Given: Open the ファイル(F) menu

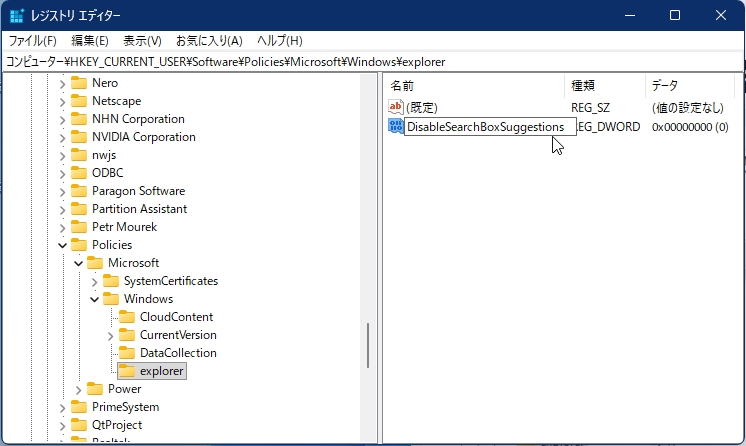Looking at the screenshot, I should [x=33, y=41].
